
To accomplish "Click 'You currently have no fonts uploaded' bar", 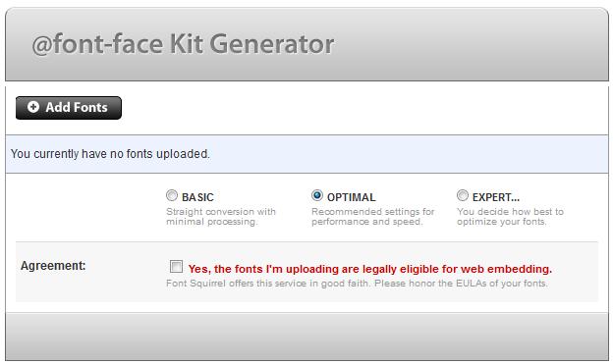I will point(306,154).
